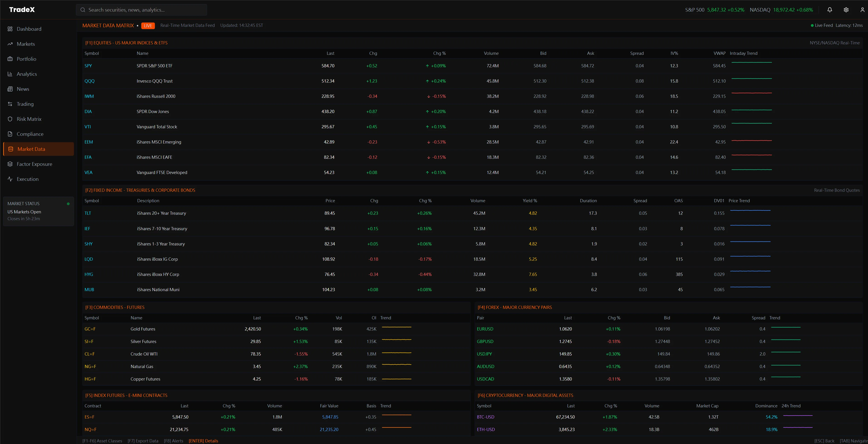
Task: Open the settings gear
Action: click(846, 10)
